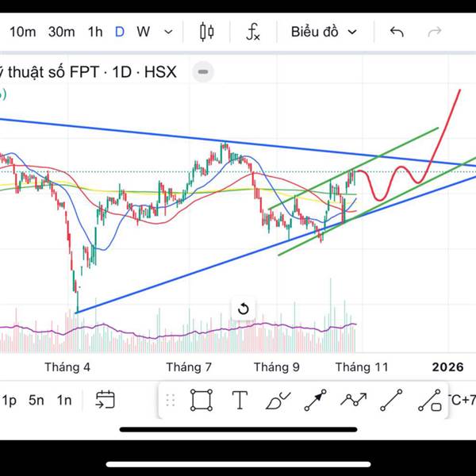Switch to the 30m timeframe
This screenshot has height=476, width=476.
pos(61,32)
